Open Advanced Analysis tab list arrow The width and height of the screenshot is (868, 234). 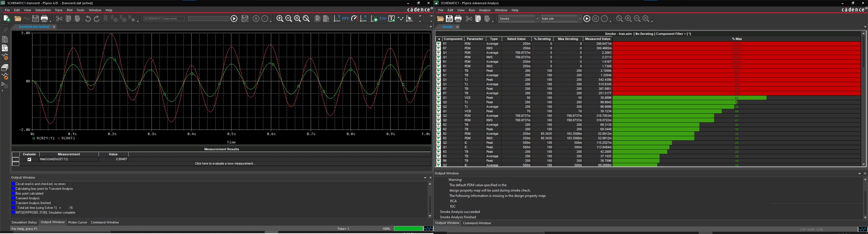click(865, 27)
